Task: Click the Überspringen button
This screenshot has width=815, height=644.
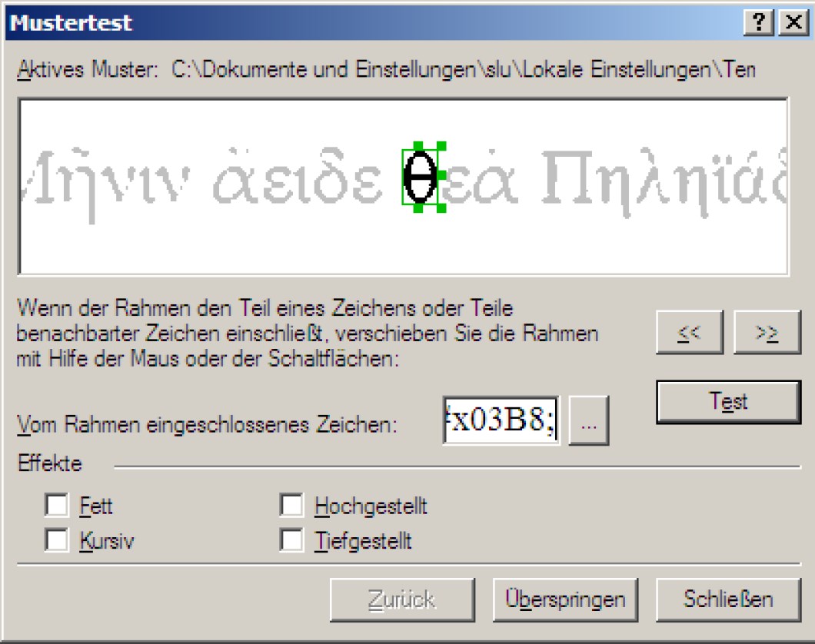Action: pos(566,600)
